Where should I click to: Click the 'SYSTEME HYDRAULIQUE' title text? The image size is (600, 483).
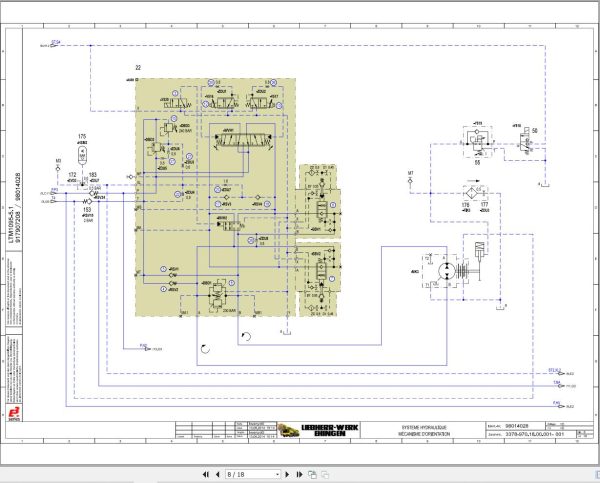coord(424,427)
